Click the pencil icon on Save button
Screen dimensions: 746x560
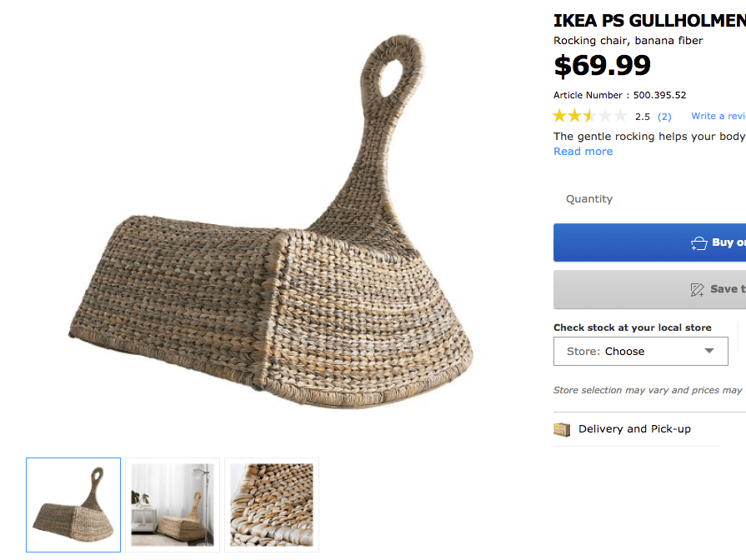697,289
